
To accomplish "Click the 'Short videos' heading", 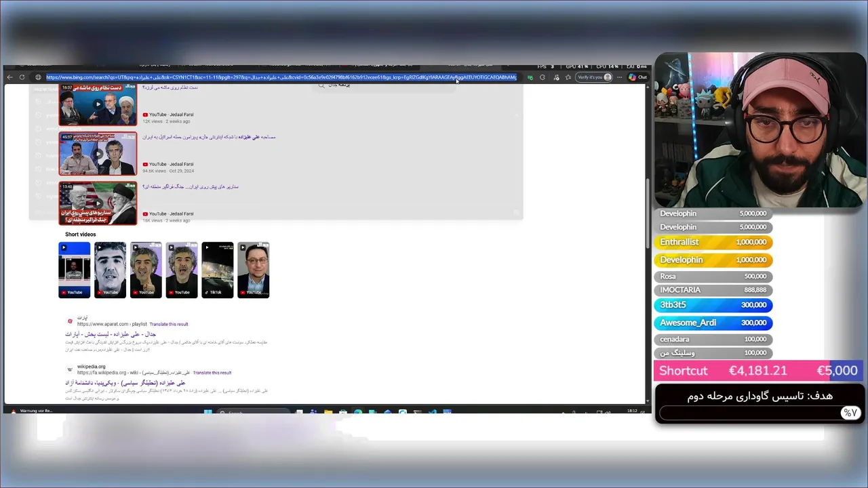I will pos(81,235).
